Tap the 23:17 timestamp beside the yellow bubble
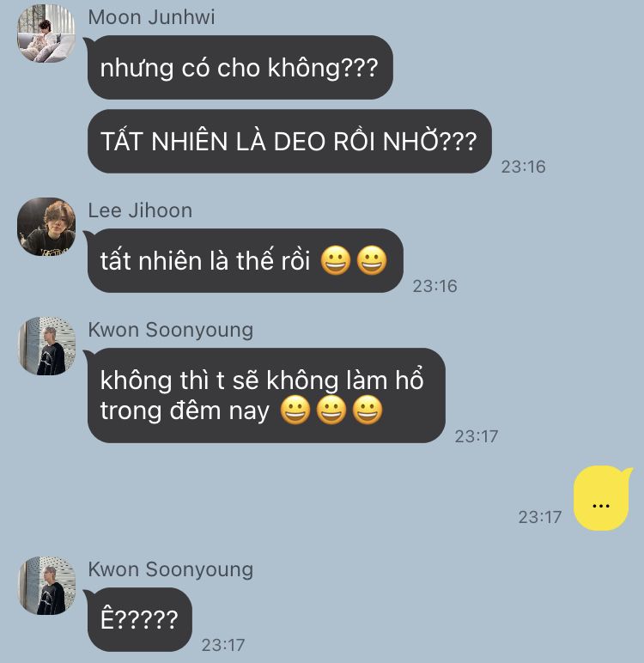 540,517
